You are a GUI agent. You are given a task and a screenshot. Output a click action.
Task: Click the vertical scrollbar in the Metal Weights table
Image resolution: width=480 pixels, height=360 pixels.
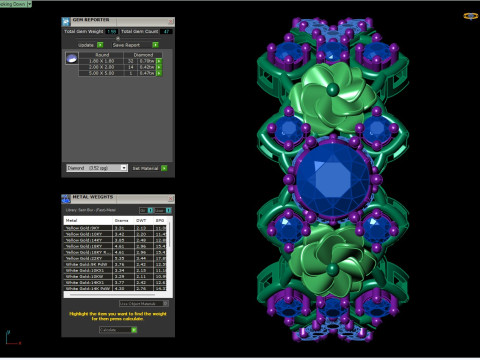170,235
